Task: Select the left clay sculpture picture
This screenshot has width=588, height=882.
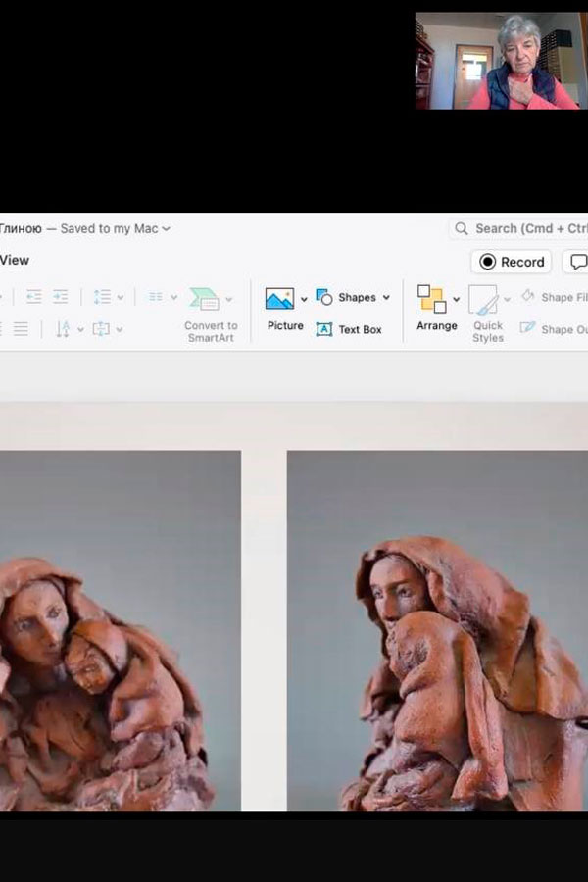Action: coord(121,630)
